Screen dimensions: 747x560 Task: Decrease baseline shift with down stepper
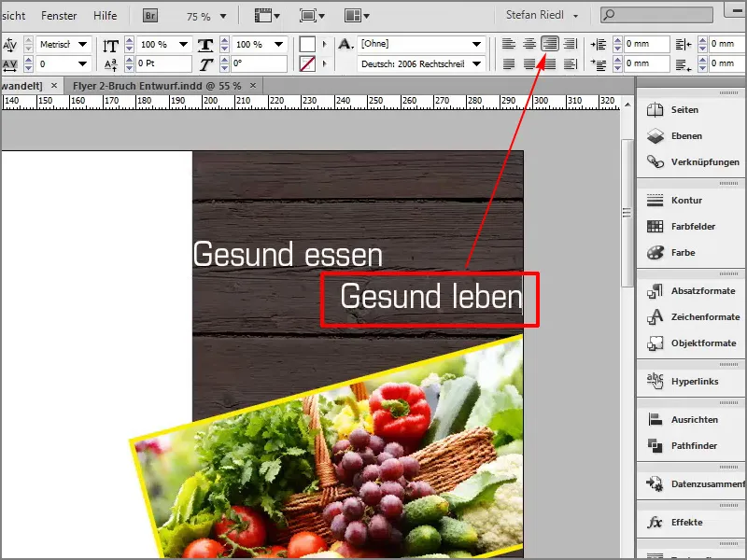click(x=129, y=67)
